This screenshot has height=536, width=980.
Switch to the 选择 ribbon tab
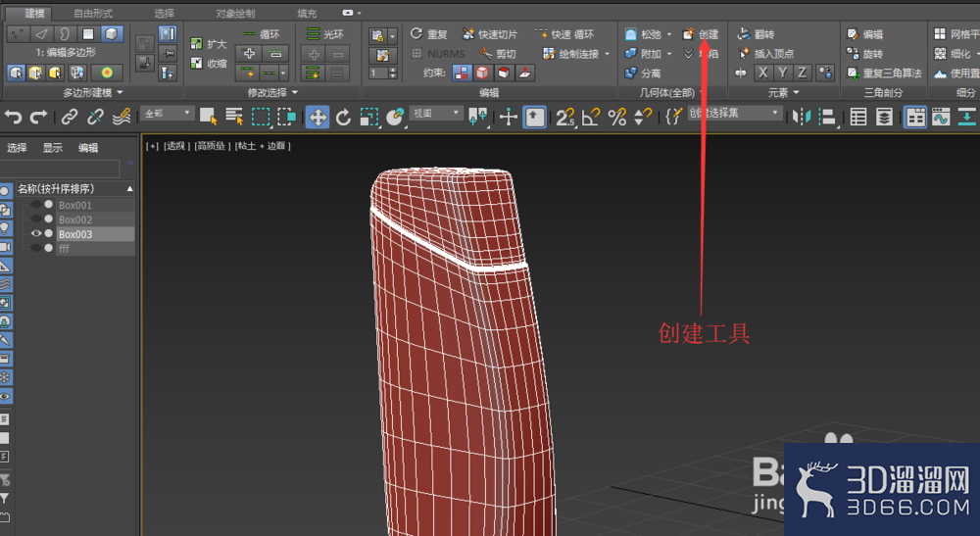165,13
